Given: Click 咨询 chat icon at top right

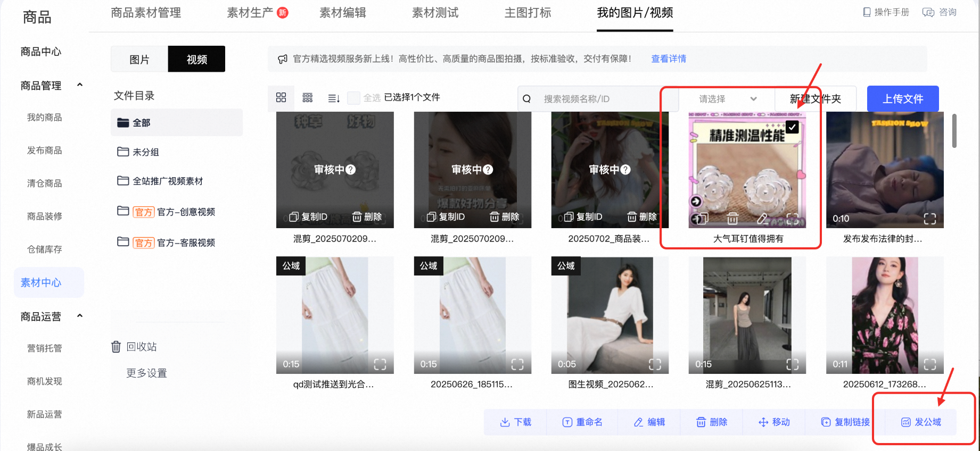Looking at the screenshot, I should [928, 12].
